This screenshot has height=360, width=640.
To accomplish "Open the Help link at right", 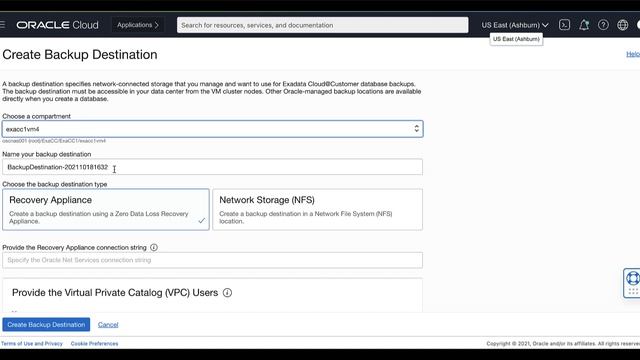I will click(x=633, y=54).
